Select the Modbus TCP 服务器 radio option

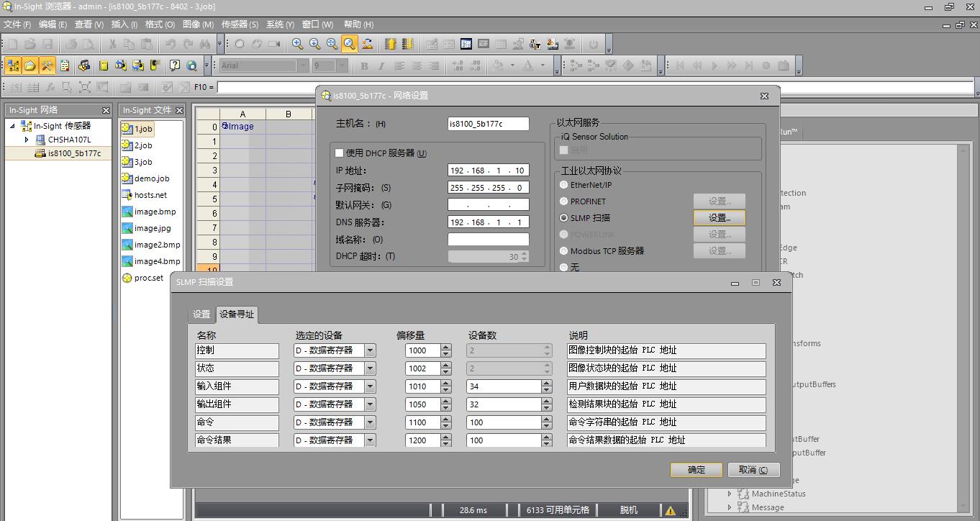(564, 251)
